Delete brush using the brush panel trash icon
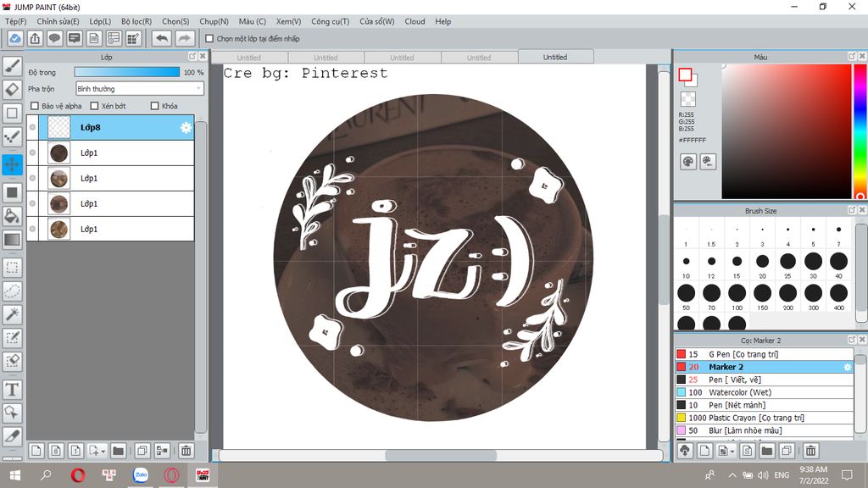The image size is (868, 488). tap(810, 451)
